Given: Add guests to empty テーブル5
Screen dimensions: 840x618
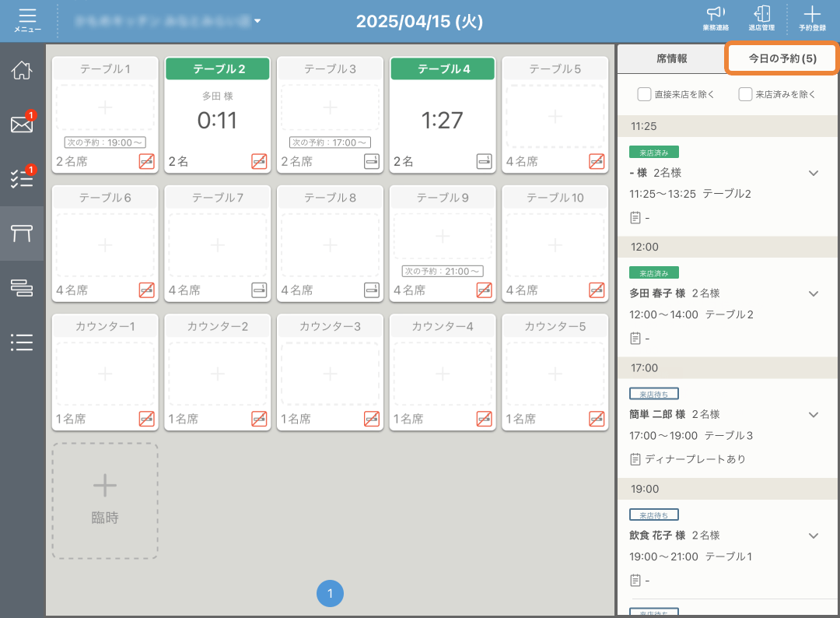Looking at the screenshot, I should pos(555,116).
